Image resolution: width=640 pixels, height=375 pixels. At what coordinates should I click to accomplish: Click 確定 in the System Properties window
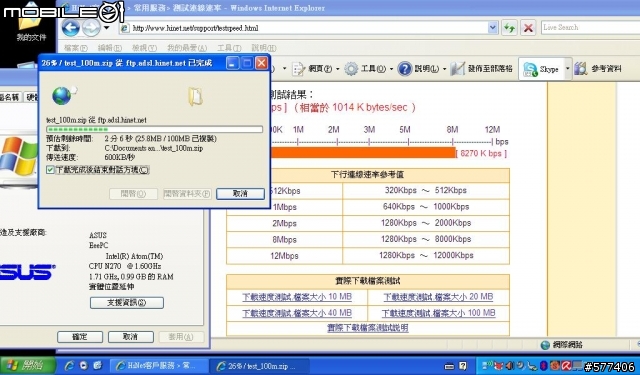[x=80, y=337]
